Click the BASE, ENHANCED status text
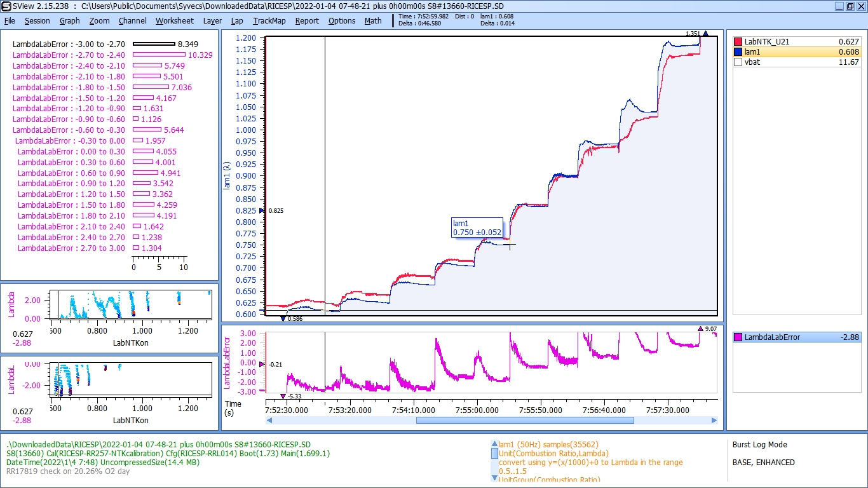Screen dimensions: 868x488 [763, 463]
